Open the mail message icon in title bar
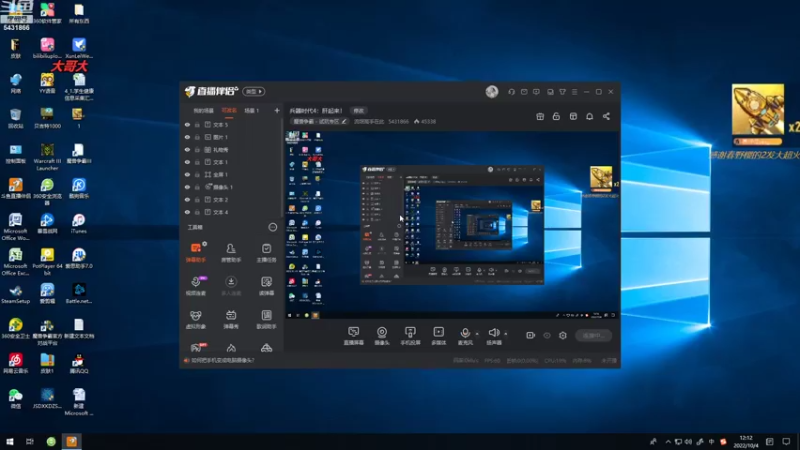The width and height of the screenshot is (800, 450). tap(524, 92)
